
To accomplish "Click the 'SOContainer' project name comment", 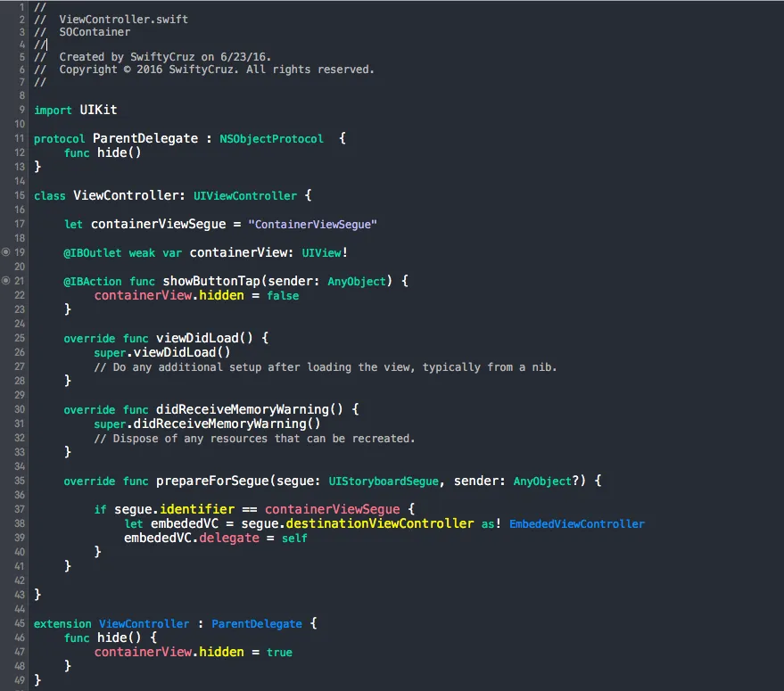I will pyautogui.click(x=95, y=32).
